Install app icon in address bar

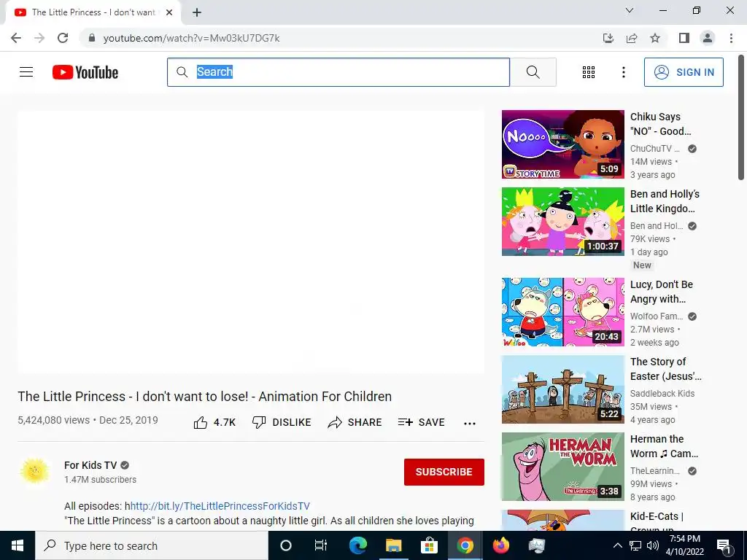click(608, 38)
